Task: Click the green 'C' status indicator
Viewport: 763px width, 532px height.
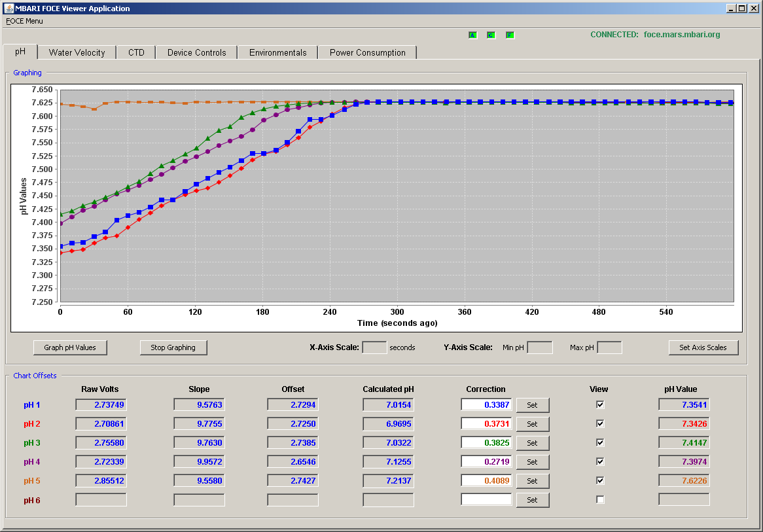Action: point(491,35)
